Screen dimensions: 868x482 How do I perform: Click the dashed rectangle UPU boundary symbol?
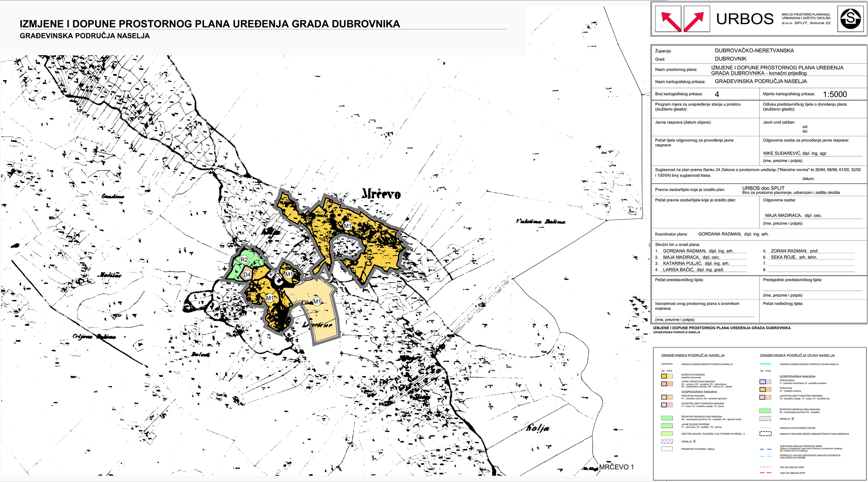(765, 434)
